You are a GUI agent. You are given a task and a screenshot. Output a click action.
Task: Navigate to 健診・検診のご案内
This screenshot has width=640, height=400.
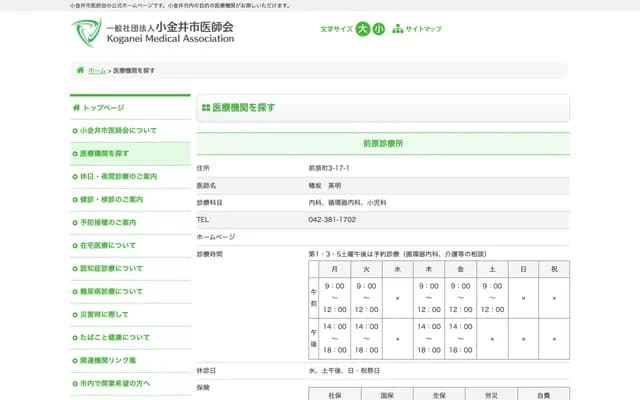pyautogui.click(x=116, y=199)
